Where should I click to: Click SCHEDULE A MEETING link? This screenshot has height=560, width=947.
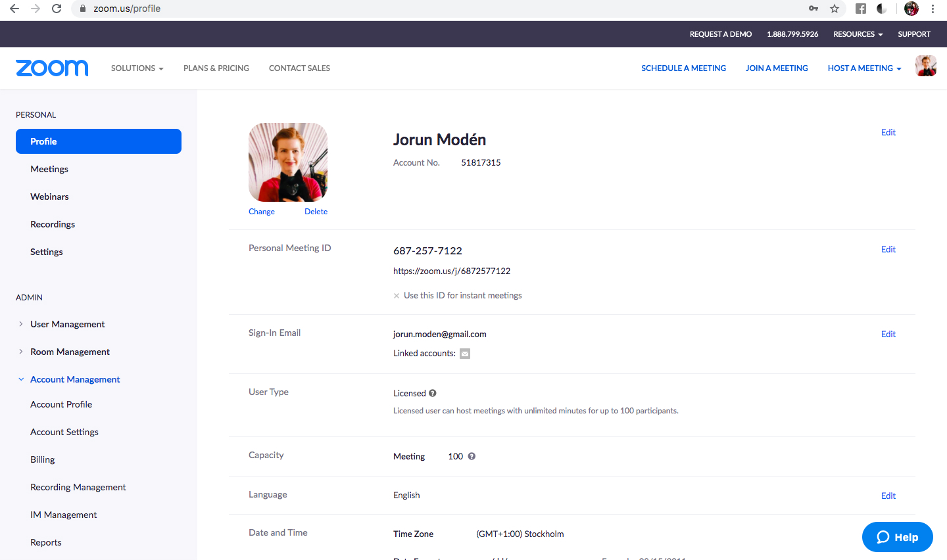pos(684,68)
